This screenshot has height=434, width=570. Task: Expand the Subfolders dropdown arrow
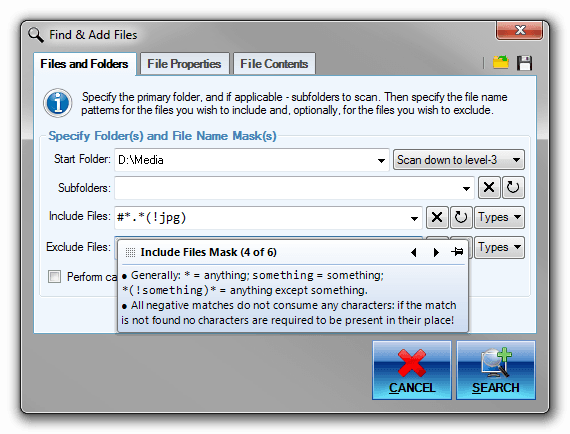pyautogui.click(x=466, y=188)
